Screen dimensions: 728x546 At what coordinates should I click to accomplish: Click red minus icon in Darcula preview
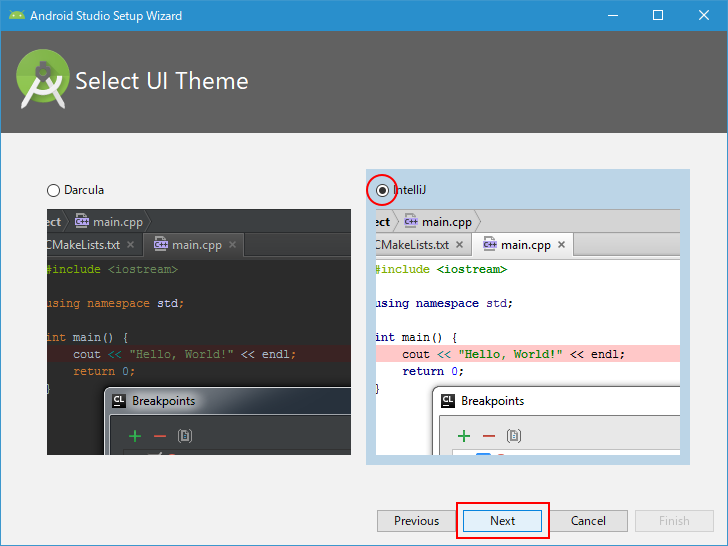(x=160, y=436)
